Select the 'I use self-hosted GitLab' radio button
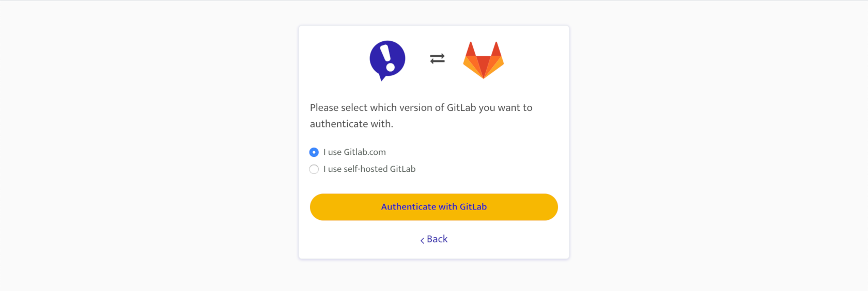This screenshot has height=291, width=868. pyautogui.click(x=314, y=169)
